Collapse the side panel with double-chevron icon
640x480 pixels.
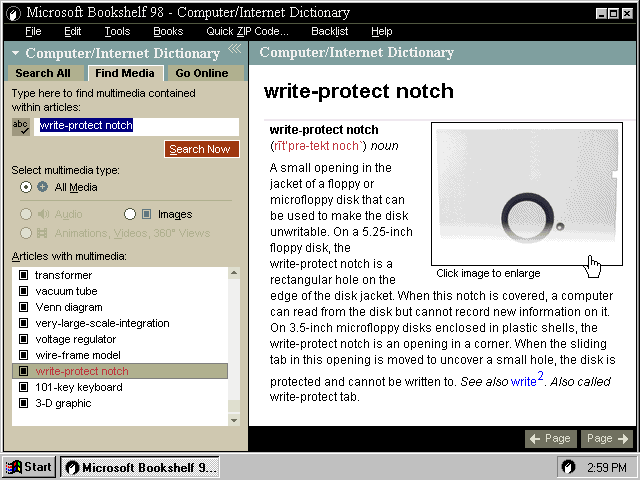click(234, 50)
